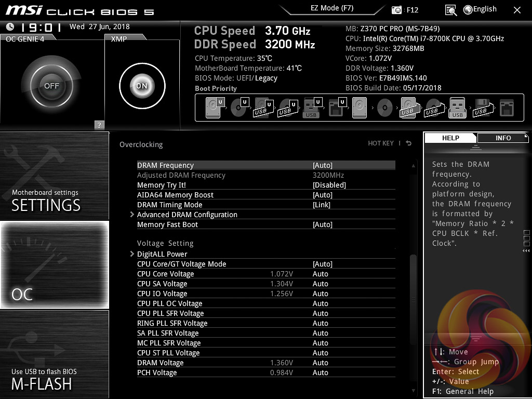The width and height of the screenshot is (532, 399).
Task: Change DRAM Timing Mode [Link] setting
Action: 266,205
